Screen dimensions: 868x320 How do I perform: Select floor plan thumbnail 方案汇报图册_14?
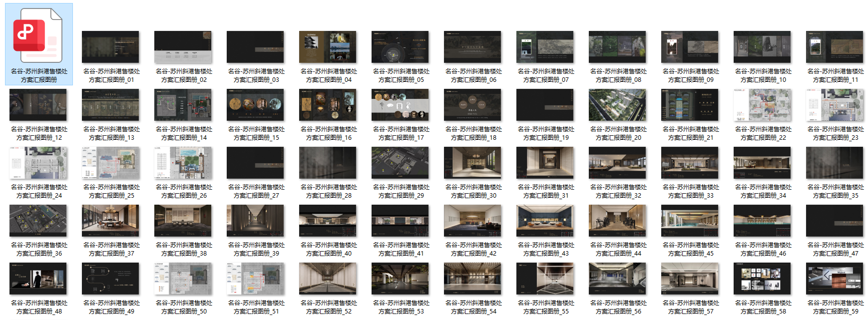coord(183,105)
